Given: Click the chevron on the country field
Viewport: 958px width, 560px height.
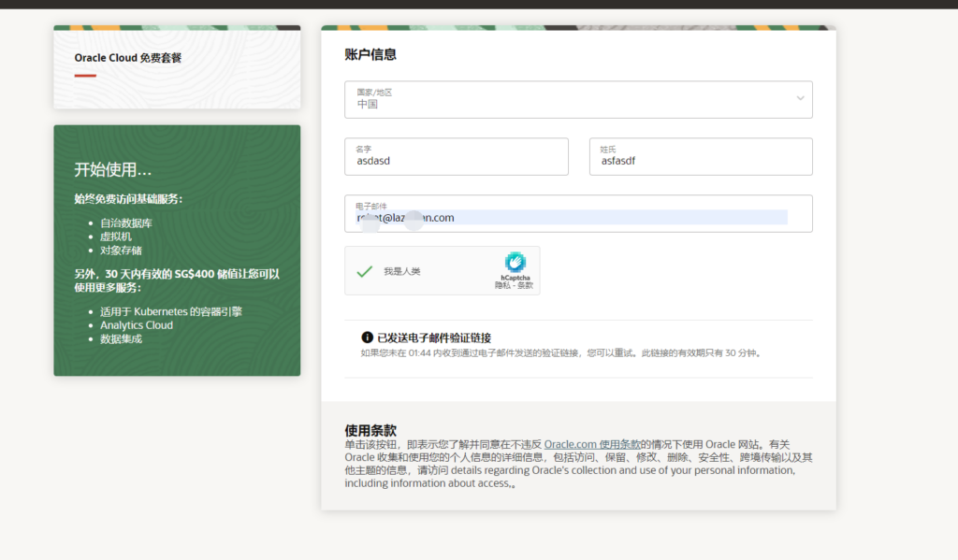Looking at the screenshot, I should [x=800, y=99].
